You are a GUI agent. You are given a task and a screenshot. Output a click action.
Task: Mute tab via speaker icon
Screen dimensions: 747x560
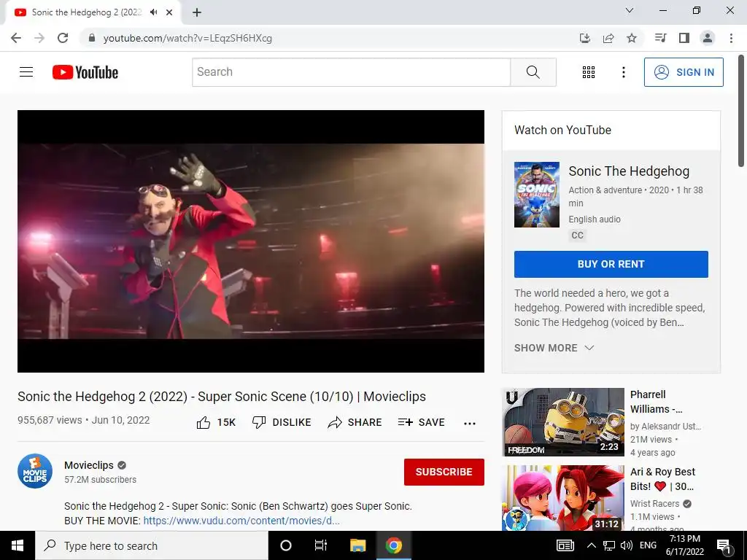tap(153, 12)
